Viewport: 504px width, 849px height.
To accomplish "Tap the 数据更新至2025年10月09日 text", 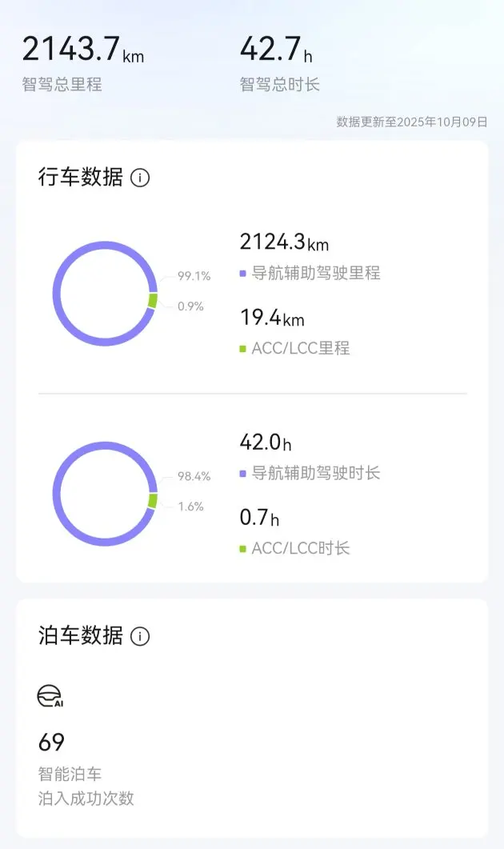I will tap(412, 122).
